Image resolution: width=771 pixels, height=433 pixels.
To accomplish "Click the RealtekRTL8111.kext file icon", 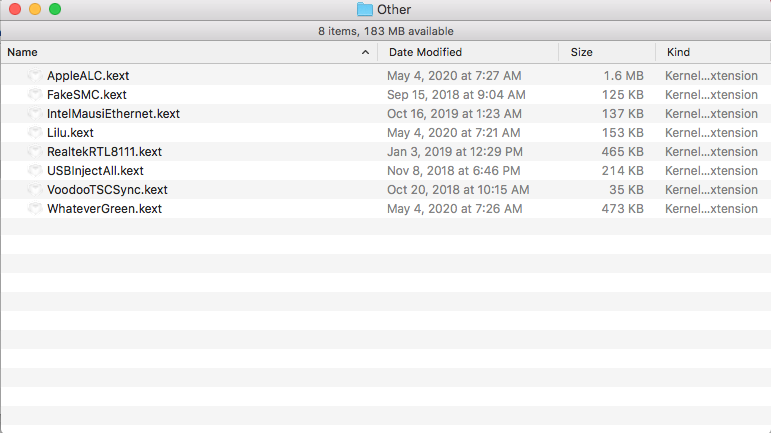I will click(34, 151).
